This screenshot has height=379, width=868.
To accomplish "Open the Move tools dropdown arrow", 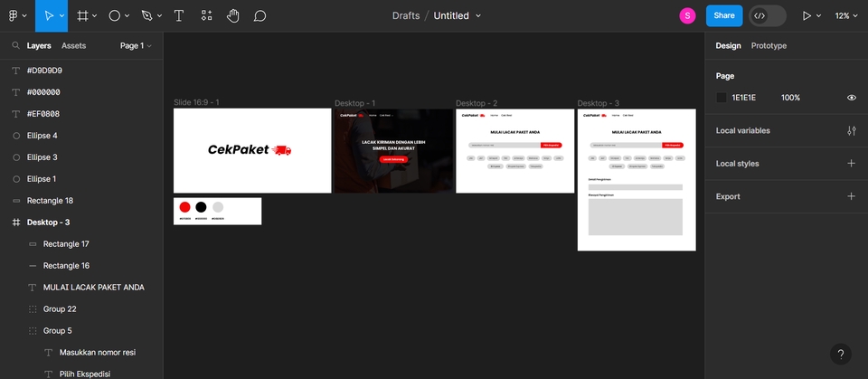I will click(x=62, y=15).
